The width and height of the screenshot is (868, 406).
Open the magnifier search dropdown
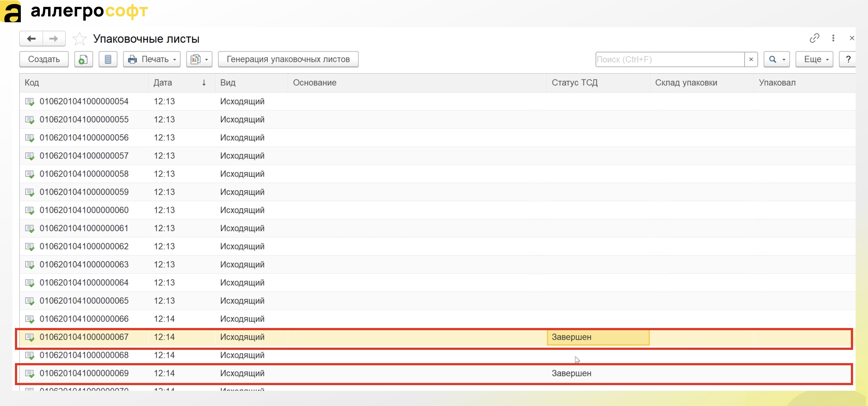[x=776, y=59]
